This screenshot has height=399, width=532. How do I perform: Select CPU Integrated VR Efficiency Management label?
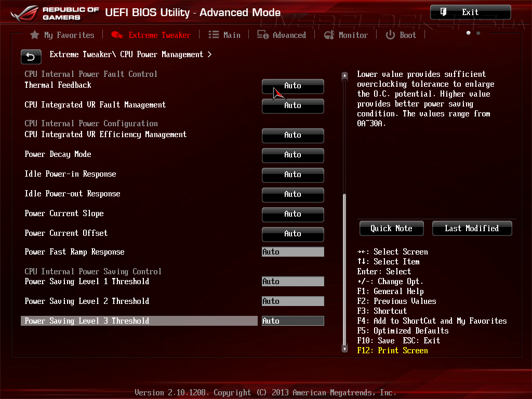pos(105,135)
